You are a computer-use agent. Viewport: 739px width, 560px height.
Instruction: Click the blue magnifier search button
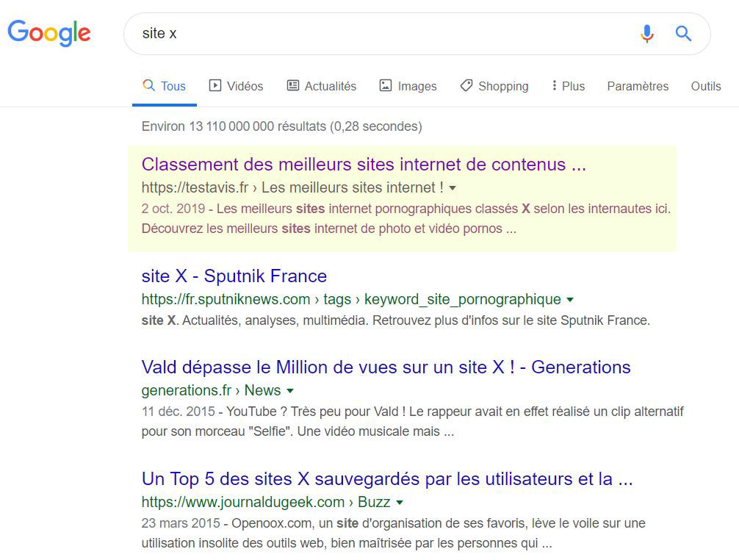click(x=683, y=34)
